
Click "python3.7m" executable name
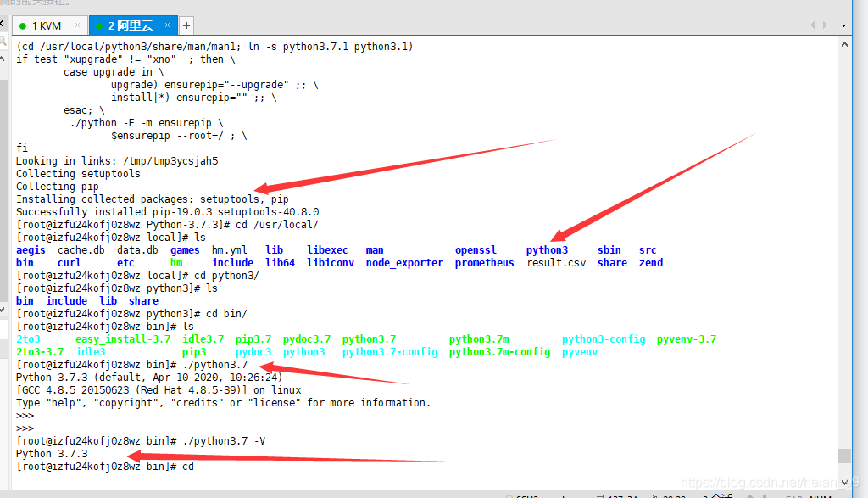[x=479, y=339]
